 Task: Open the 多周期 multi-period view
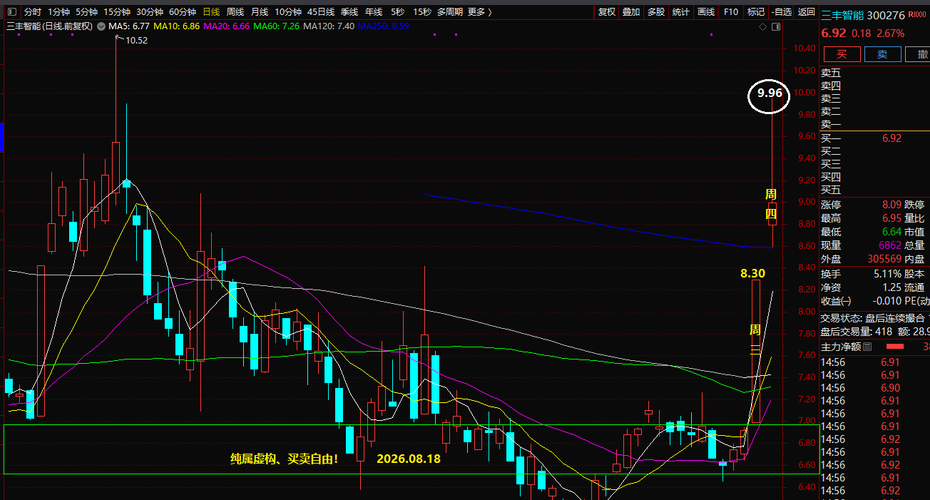450,12
